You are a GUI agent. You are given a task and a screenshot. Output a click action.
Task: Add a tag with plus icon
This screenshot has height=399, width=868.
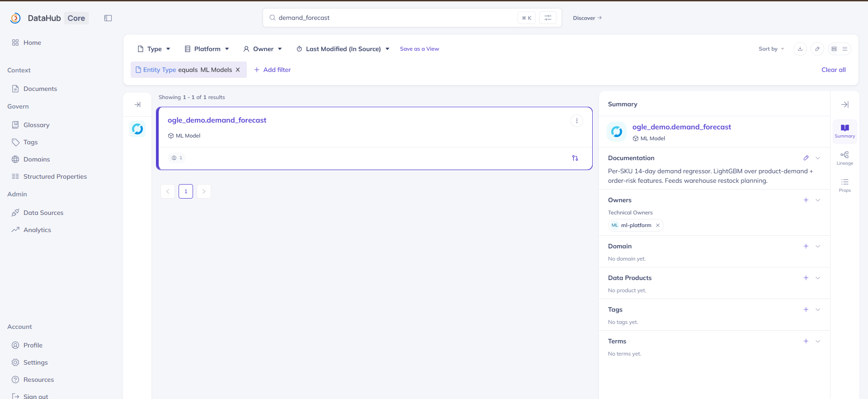tap(806, 309)
